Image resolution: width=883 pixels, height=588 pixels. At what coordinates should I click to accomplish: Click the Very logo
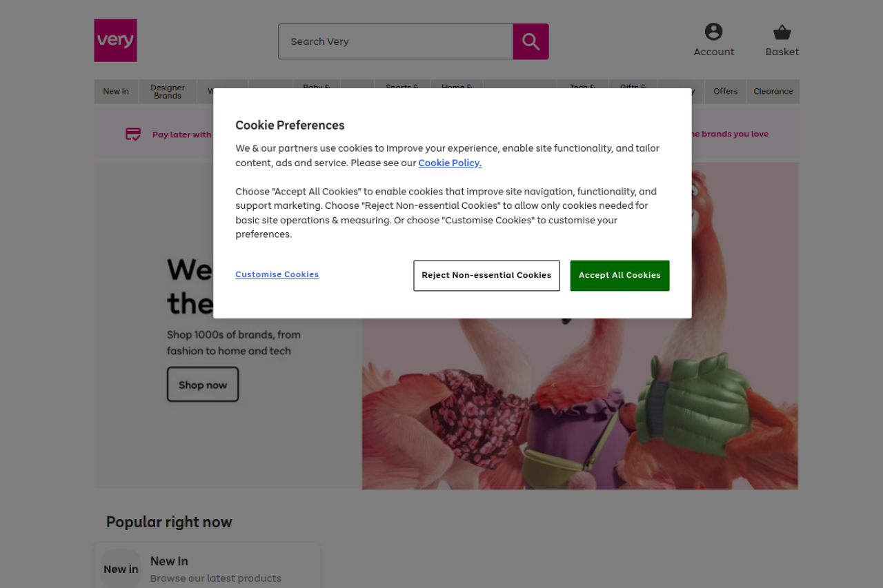point(115,41)
